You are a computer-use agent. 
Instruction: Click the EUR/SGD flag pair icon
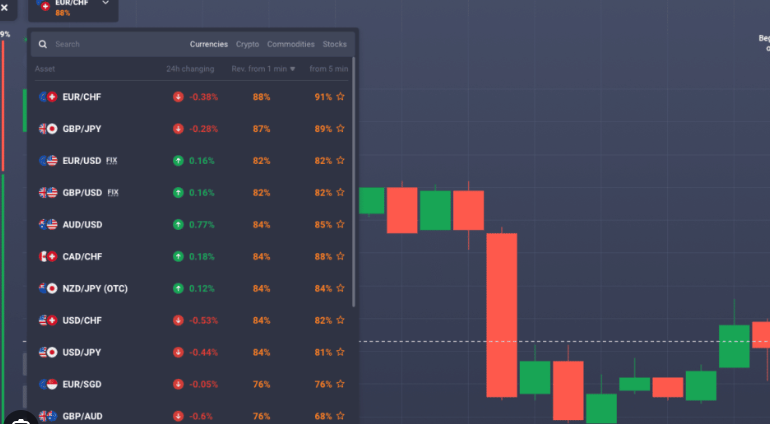click(47, 385)
